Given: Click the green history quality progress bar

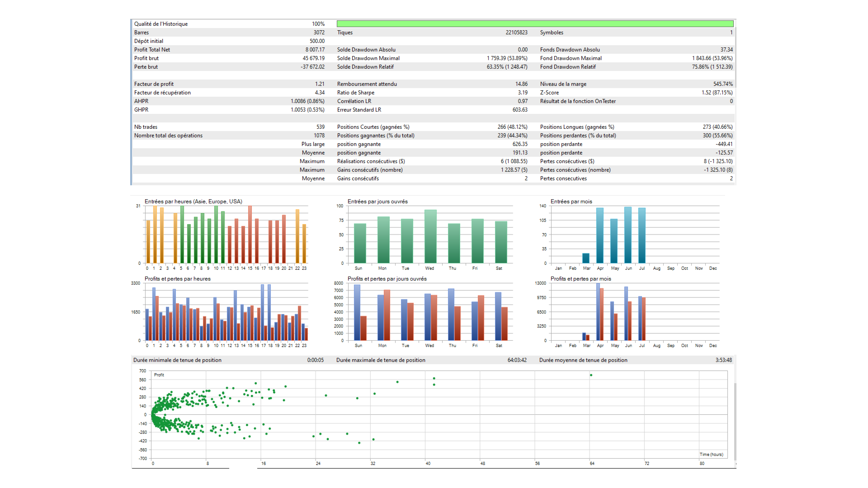Looking at the screenshot, I should tap(535, 23).
